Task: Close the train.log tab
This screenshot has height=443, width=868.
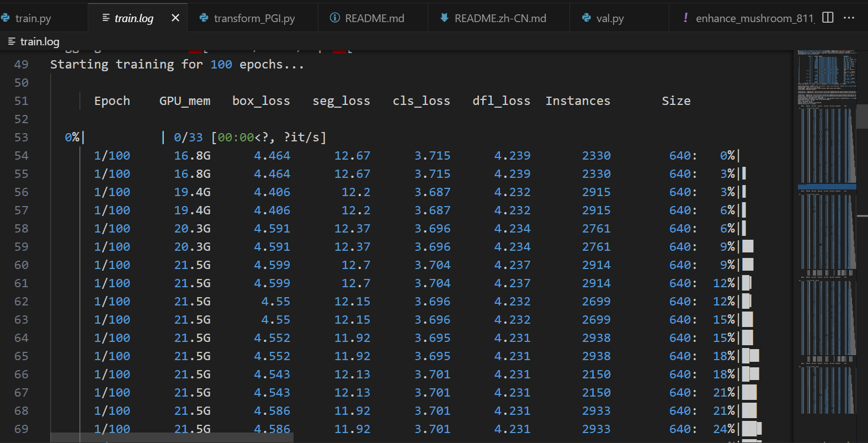Action: tap(175, 18)
